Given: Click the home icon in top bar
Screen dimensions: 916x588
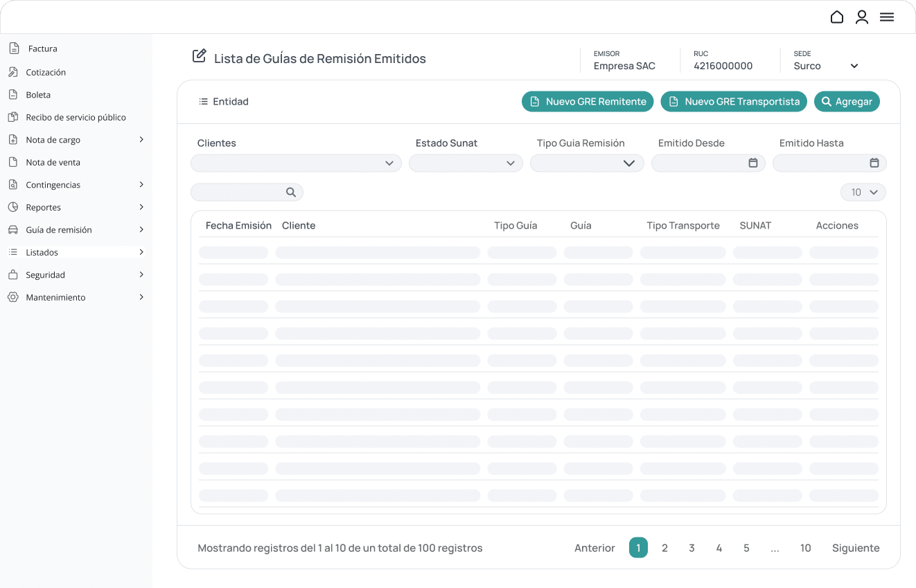Looking at the screenshot, I should point(837,17).
